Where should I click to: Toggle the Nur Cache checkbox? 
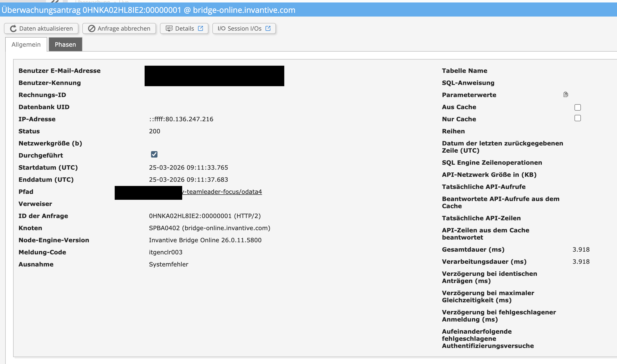tap(577, 118)
